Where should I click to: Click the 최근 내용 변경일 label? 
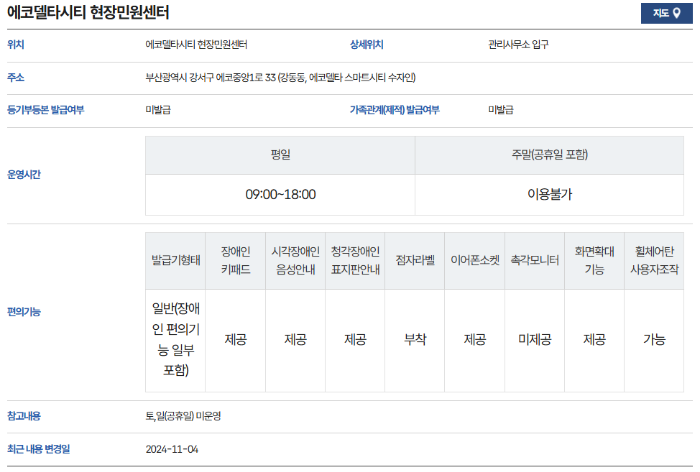pyautogui.click(x=38, y=449)
